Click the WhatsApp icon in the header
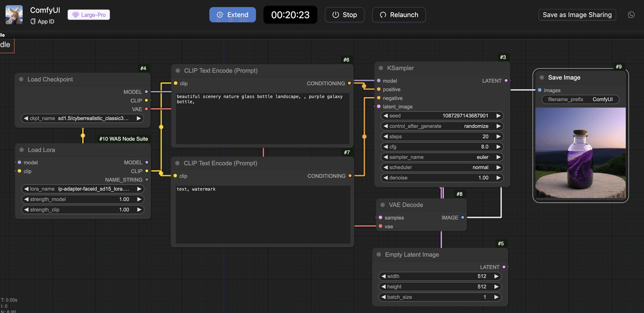This screenshot has height=313, width=644. pyautogui.click(x=631, y=15)
